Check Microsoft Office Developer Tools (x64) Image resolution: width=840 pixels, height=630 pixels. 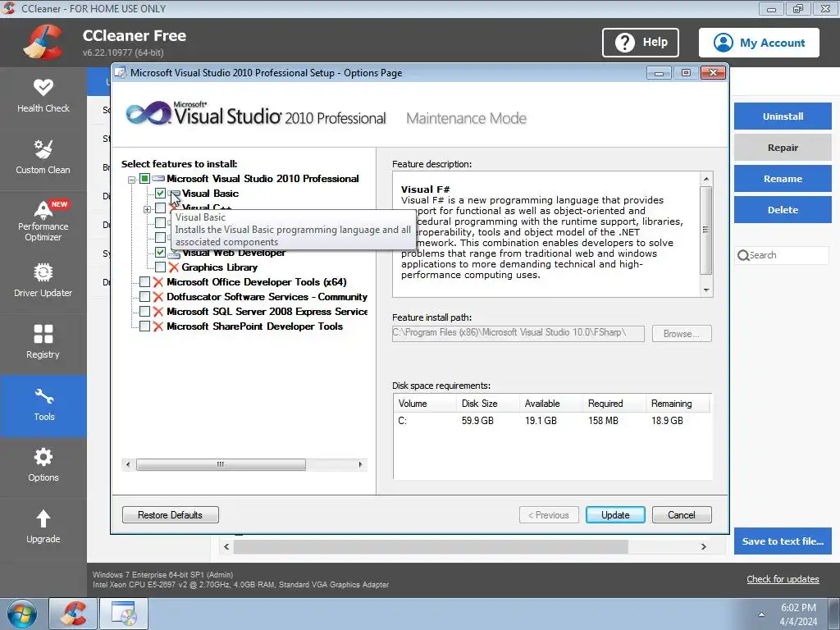click(x=144, y=282)
